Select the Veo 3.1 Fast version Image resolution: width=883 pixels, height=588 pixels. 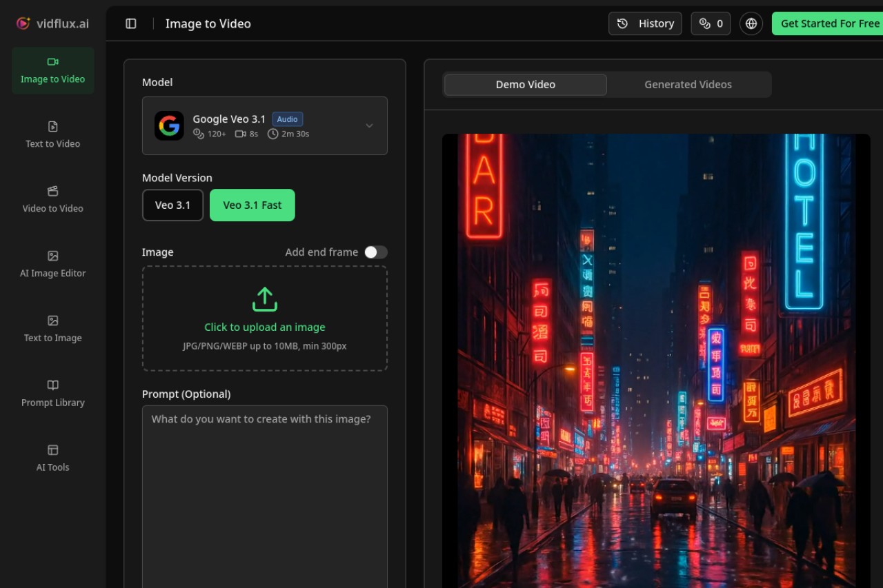(252, 205)
